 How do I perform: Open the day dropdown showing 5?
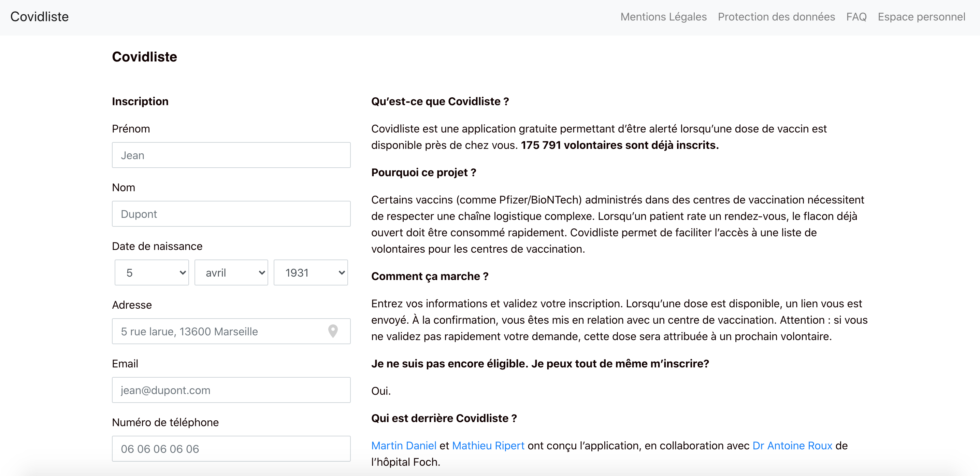152,272
